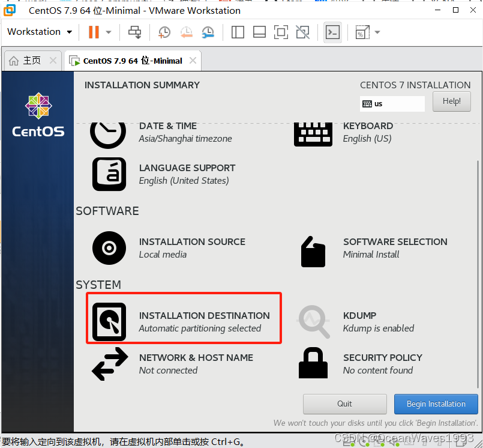This screenshot has height=448, width=483.
Task: Open NETWORK & HOST NAME settings
Action: [x=196, y=364]
